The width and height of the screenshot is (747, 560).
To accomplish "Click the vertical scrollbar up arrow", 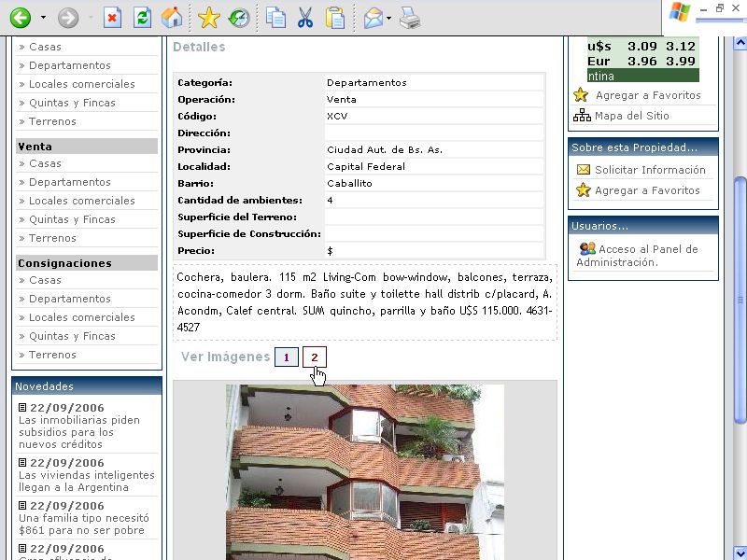I will click(x=740, y=43).
